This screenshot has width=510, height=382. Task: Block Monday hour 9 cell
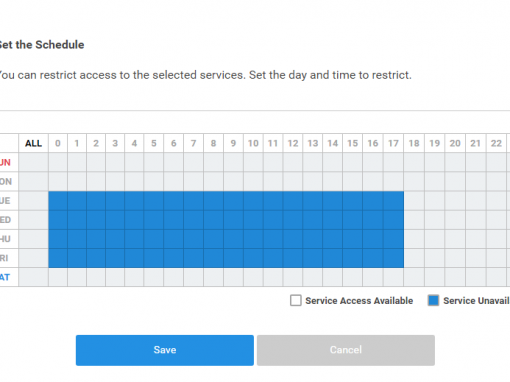click(x=233, y=181)
